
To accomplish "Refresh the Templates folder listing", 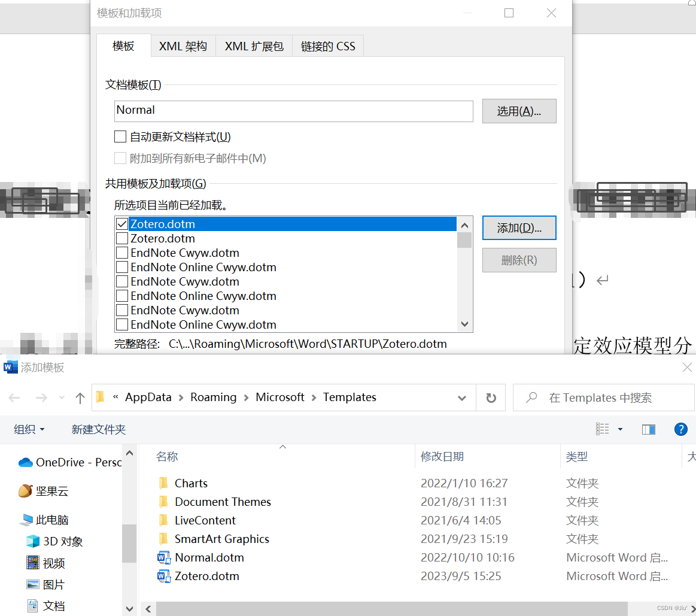I will [x=491, y=397].
